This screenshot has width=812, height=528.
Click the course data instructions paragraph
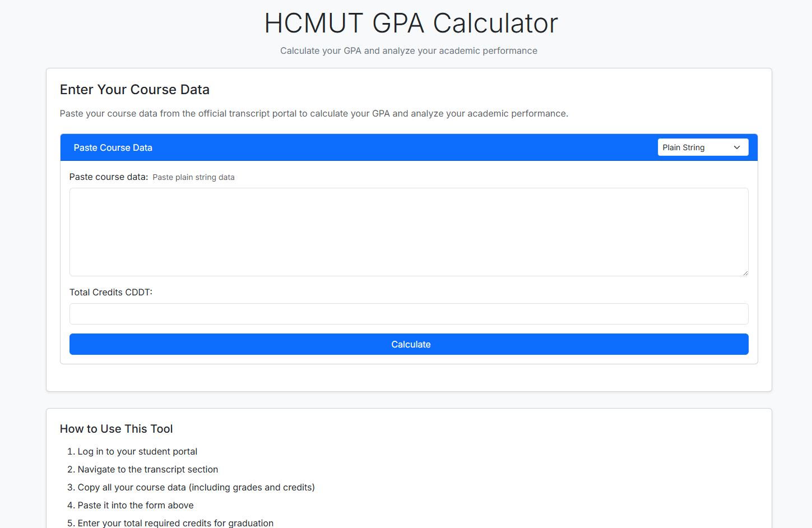(314, 113)
